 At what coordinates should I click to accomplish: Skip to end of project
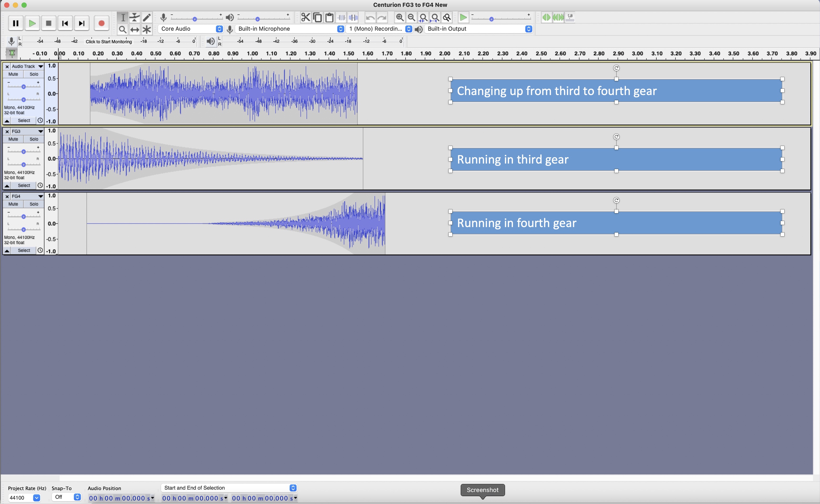pyautogui.click(x=82, y=23)
